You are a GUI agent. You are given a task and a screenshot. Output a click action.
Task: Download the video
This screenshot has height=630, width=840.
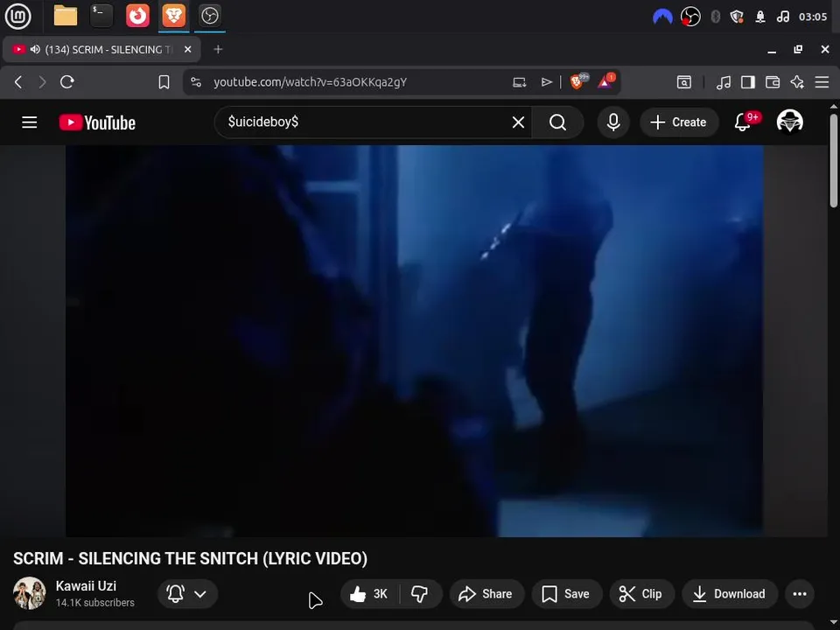tap(730, 593)
